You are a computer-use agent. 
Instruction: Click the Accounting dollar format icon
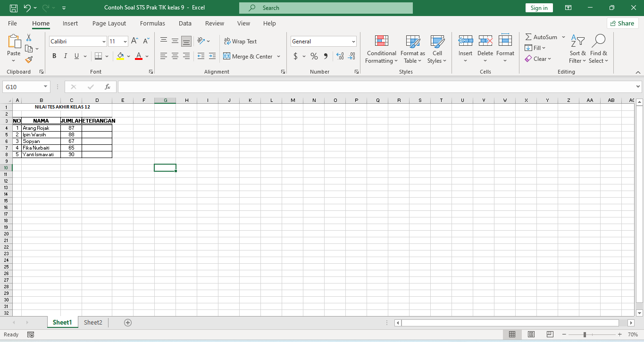(x=296, y=56)
